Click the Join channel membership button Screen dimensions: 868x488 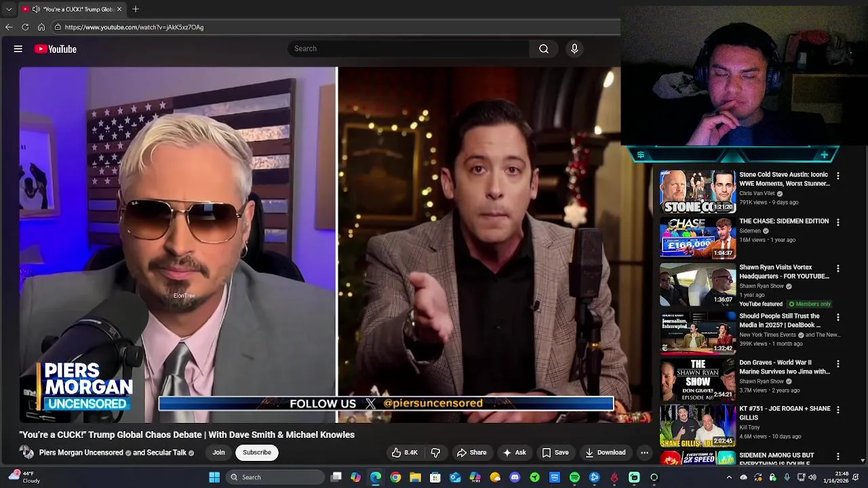[x=218, y=453]
